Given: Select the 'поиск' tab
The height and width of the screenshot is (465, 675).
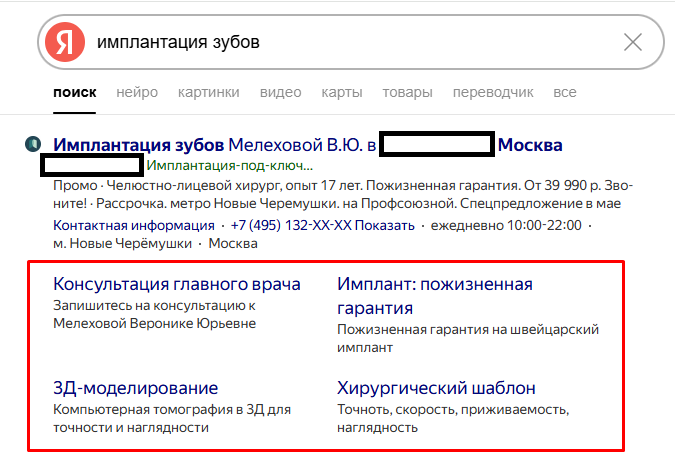Looking at the screenshot, I should tap(74, 92).
